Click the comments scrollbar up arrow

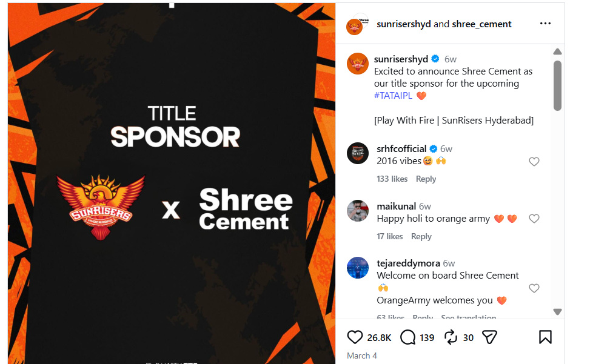[x=558, y=51]
